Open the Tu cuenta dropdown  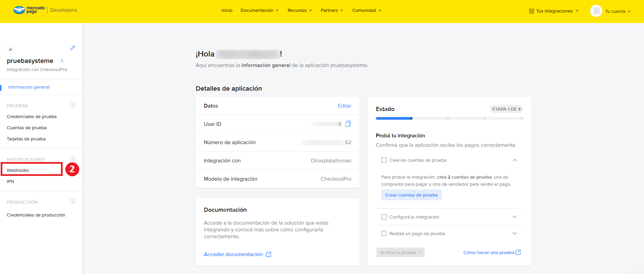[618, 11]
